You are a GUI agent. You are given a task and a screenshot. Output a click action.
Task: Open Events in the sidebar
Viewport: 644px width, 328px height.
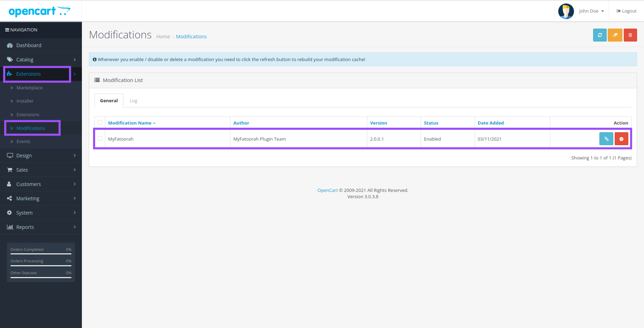[x=23, y=142]
